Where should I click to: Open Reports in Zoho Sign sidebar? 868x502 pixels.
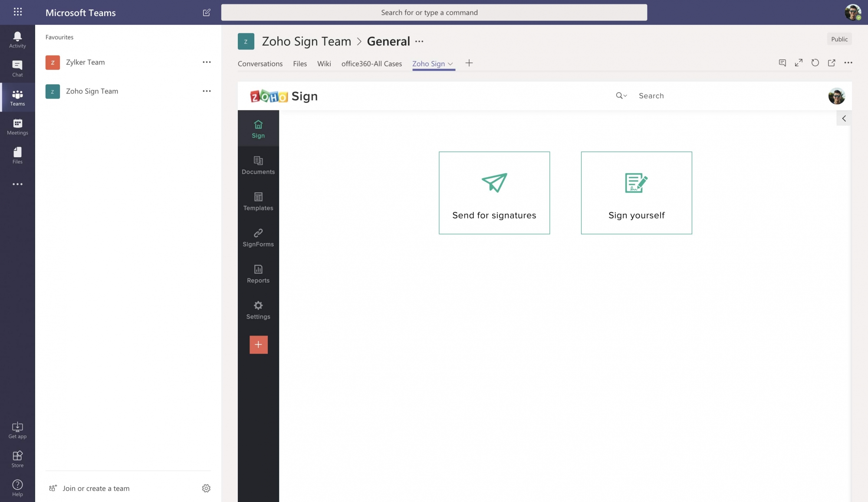click(x=258, y=274)
